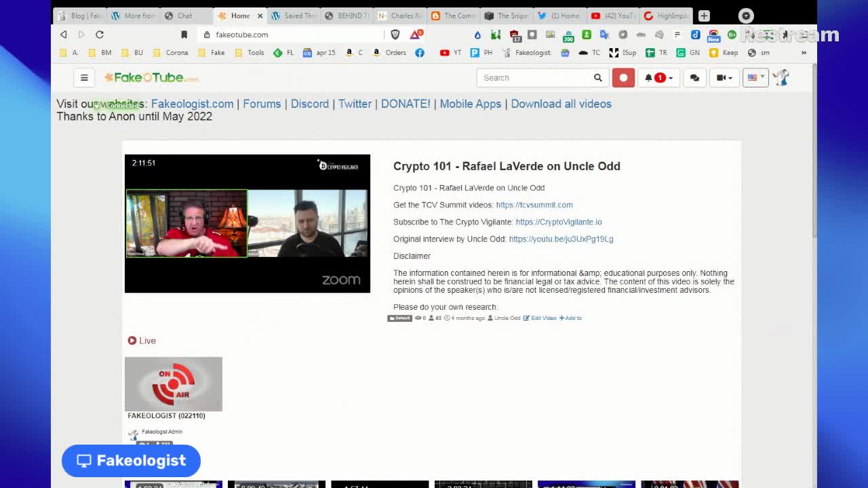Open the Fake bookmarks folder
868x488 pixels.
click(211, 52)
